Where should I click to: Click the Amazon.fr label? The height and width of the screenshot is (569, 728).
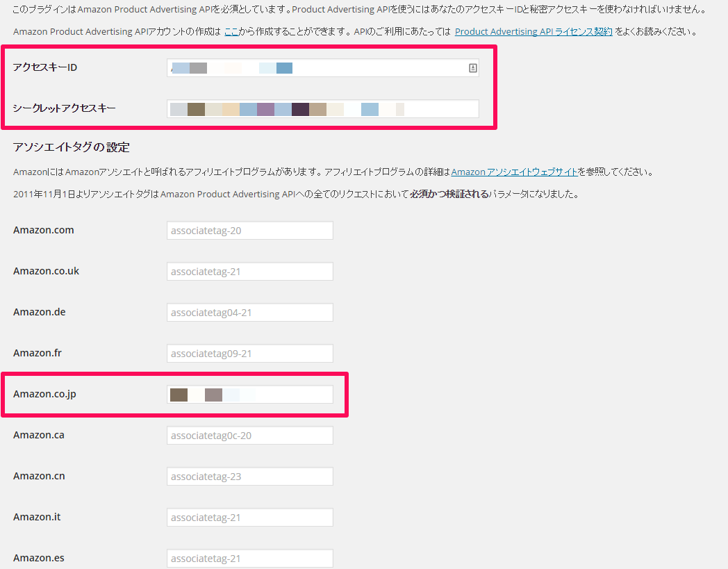37,352
